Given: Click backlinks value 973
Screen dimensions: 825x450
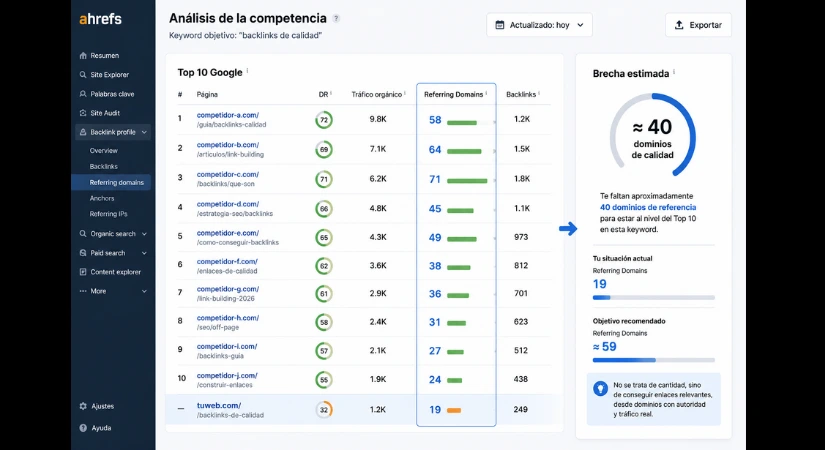Looking at the screenshot, I should (x=521, y=237).
